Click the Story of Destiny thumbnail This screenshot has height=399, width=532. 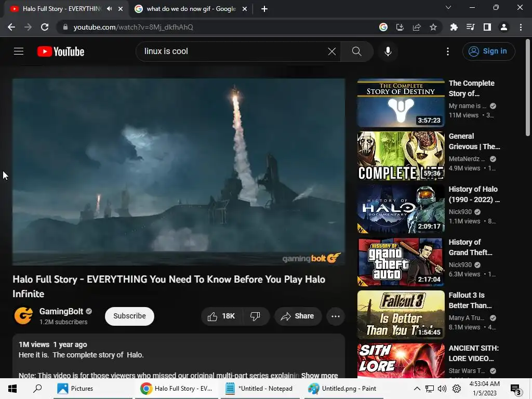(401, 103)
